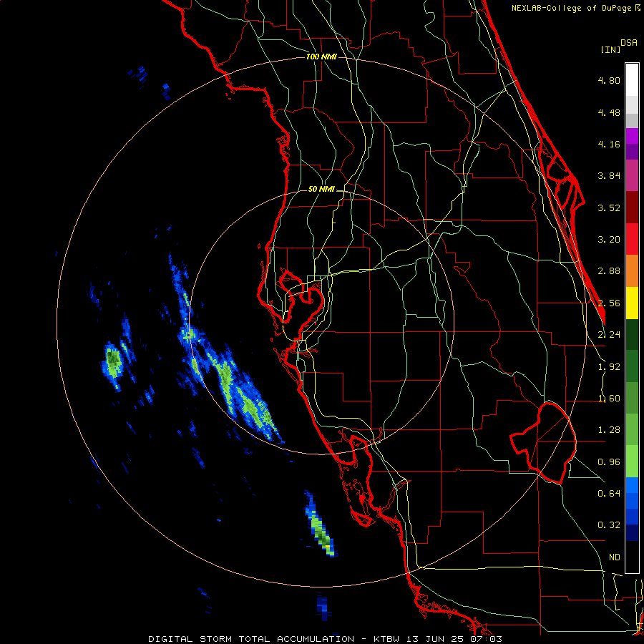Click the 100 NMI range ring label

point(321,57)
